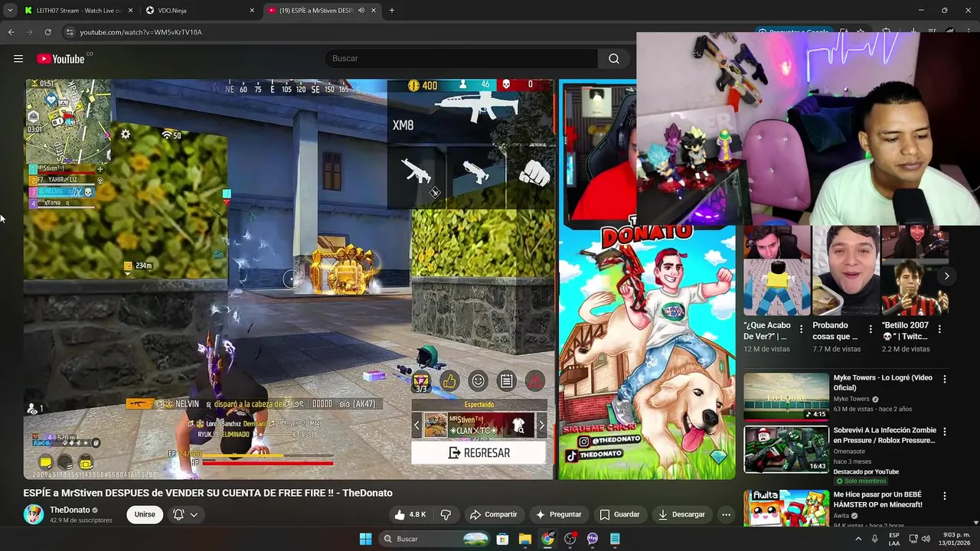980x551 pixels.
Task: Open the "¿Que Acabo De Ver?" short
Action: click(x=776, y=271)
